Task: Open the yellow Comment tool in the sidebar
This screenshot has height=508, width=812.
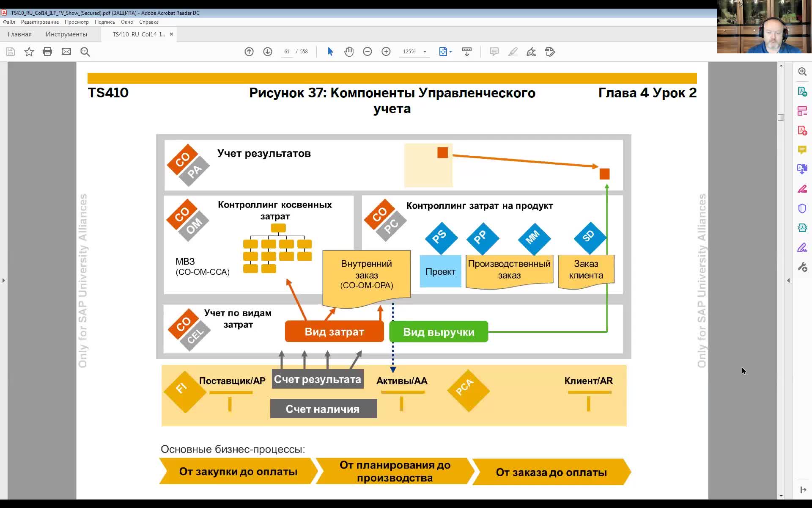Action: 802,150
